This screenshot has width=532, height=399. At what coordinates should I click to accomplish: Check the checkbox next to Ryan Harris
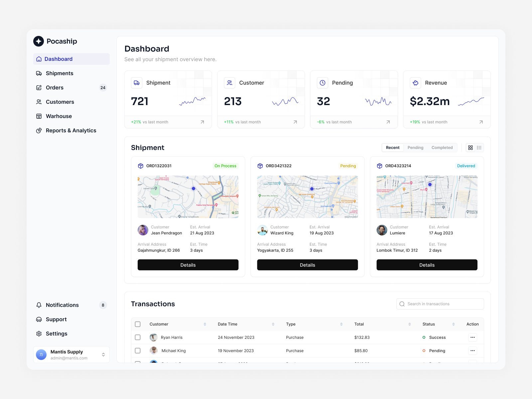(138, 337)
